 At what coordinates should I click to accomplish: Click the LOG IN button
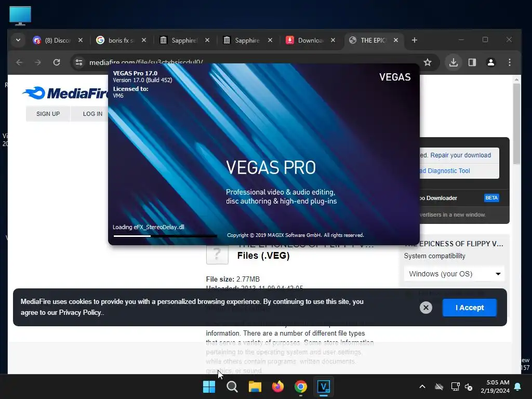click(92, 114)
